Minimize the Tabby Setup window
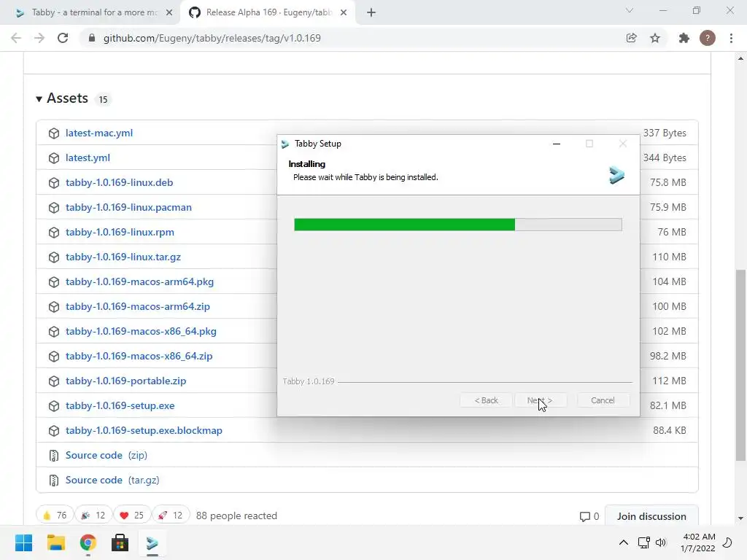747x560 pixels. [556, 144]
